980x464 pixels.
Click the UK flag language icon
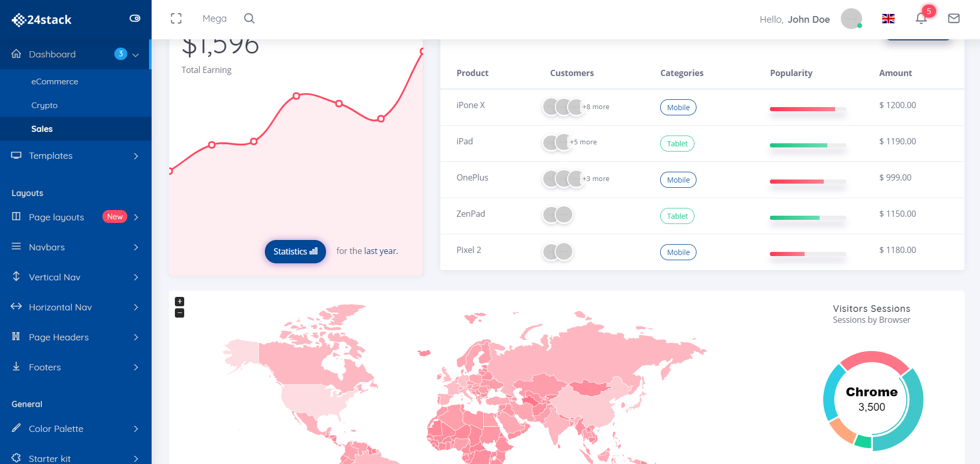tap(888, 19)
